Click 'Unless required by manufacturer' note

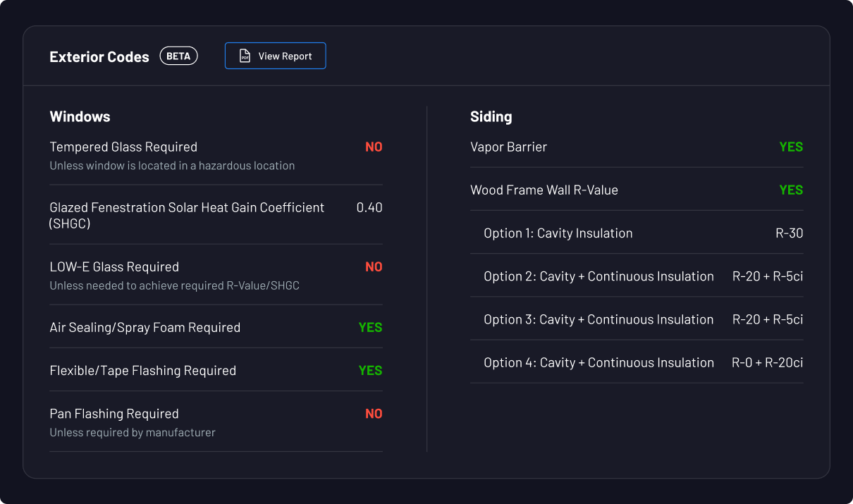click(x=133, y=432)
